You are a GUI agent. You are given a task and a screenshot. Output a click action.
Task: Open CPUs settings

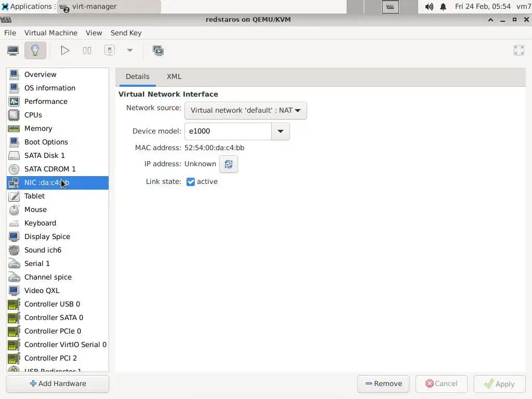pyautogui.click(x=58, y=115)
